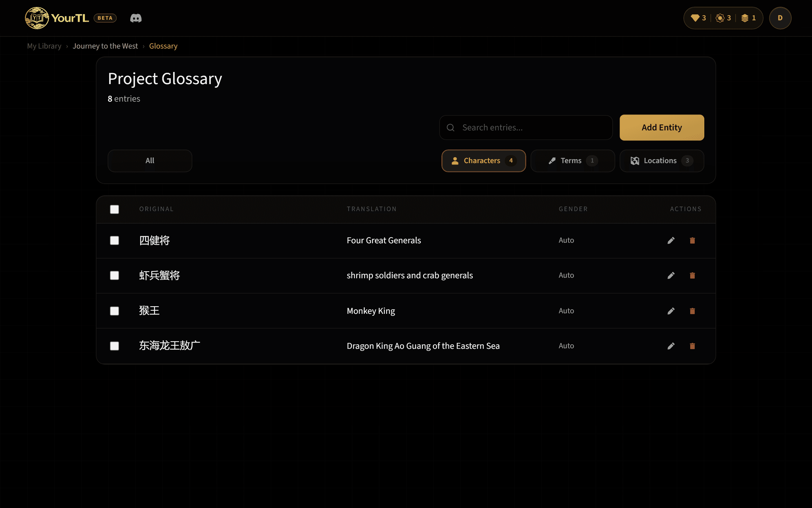Click the search magnifier icon
The height and width of the screenshot is (508, 812).
tap(451, 128)
